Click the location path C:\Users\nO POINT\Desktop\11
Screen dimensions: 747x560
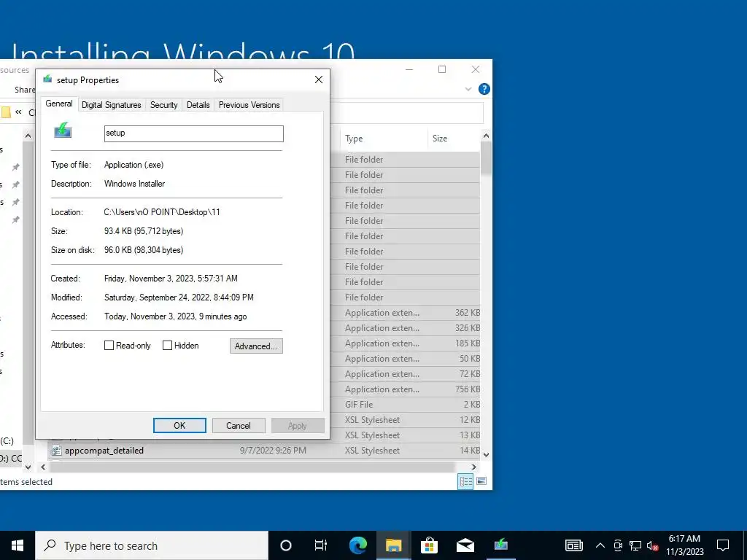162,212
